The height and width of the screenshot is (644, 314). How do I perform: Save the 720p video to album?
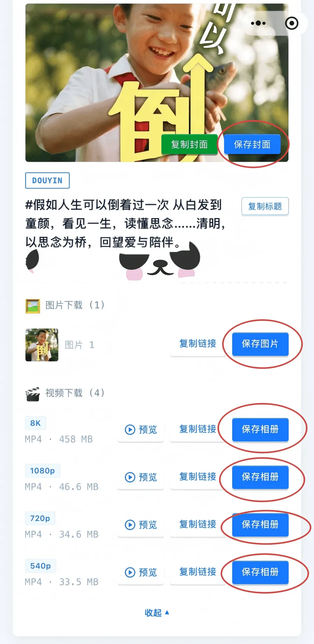tap(260, 524)
